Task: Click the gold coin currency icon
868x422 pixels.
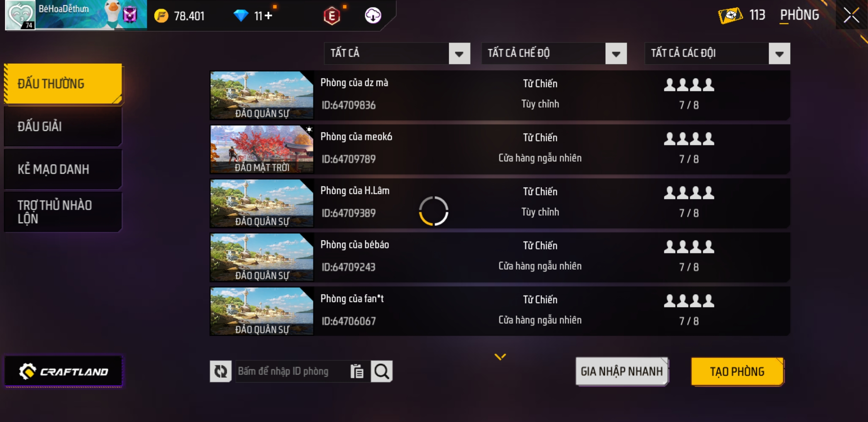Action: click(161, 16)
